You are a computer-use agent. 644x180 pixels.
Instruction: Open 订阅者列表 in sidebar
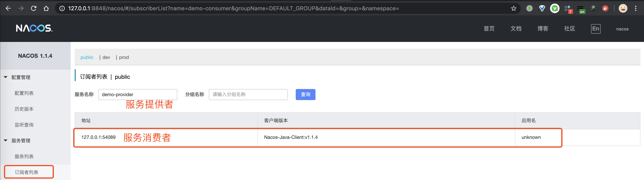26,172
